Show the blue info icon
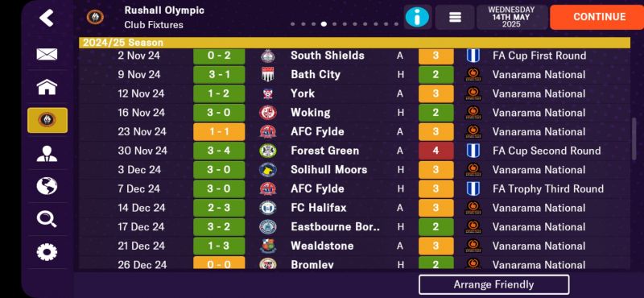 tap(417, 17)
